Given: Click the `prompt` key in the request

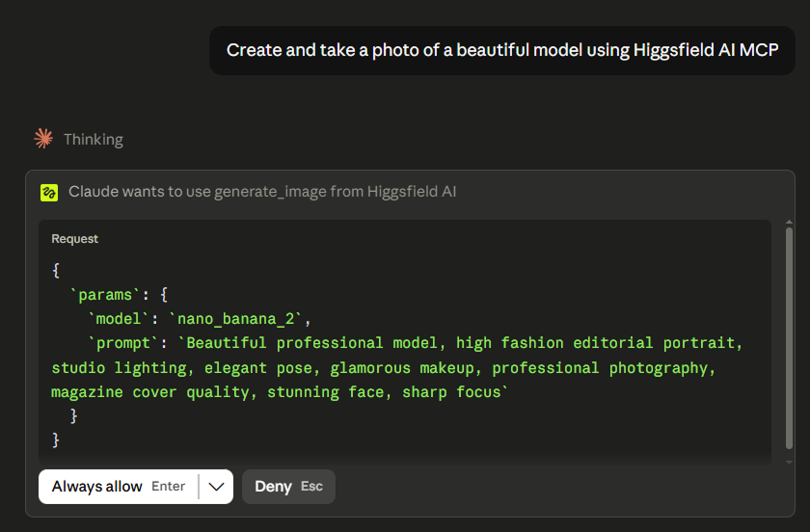Looking at the screenshot, I should coord(122,343).
